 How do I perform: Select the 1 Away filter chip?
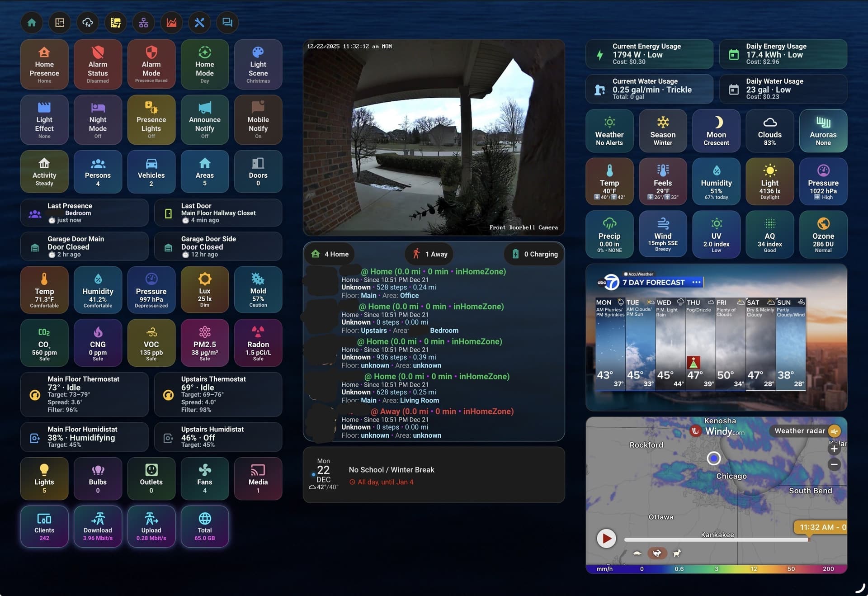429,254
